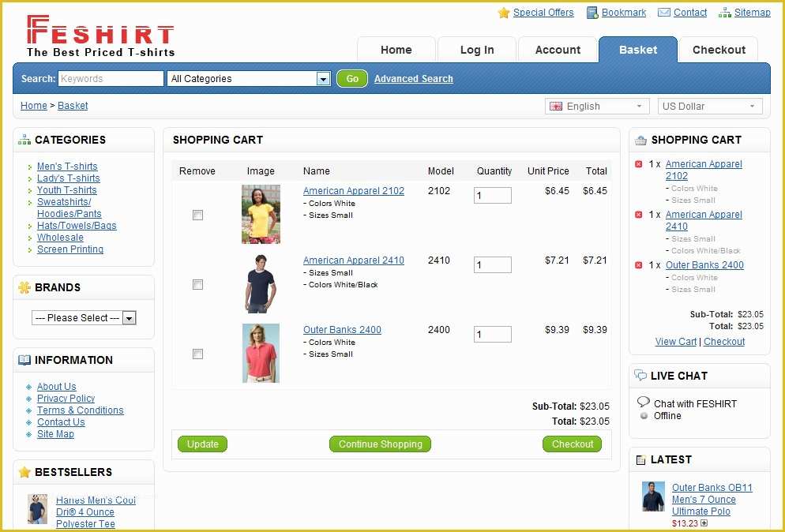The image size is (785, 532).
Task: Click the Outer Banks OB11 polo thumbnail
Action: [x=653, y=496]
